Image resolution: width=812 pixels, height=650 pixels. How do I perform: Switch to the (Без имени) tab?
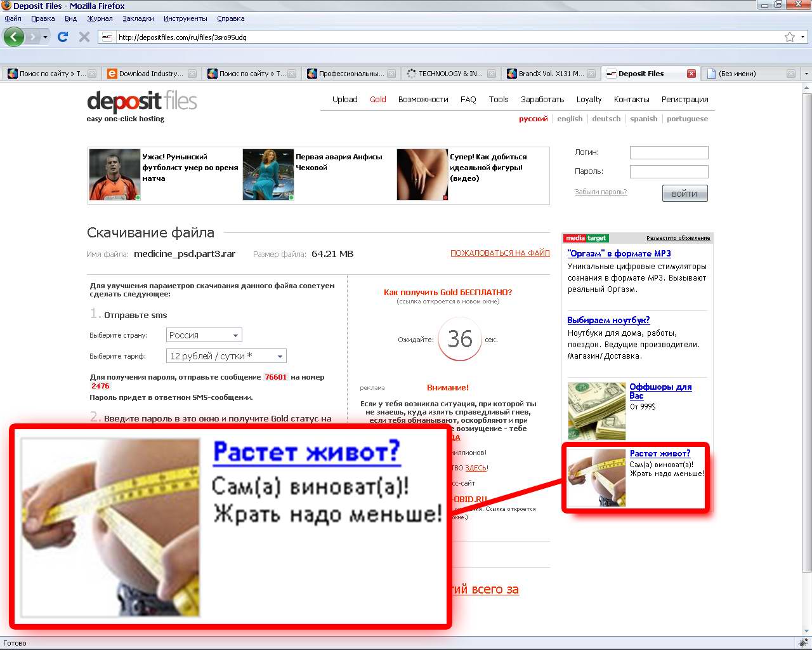pyautogui.click(x=750, y=74)
